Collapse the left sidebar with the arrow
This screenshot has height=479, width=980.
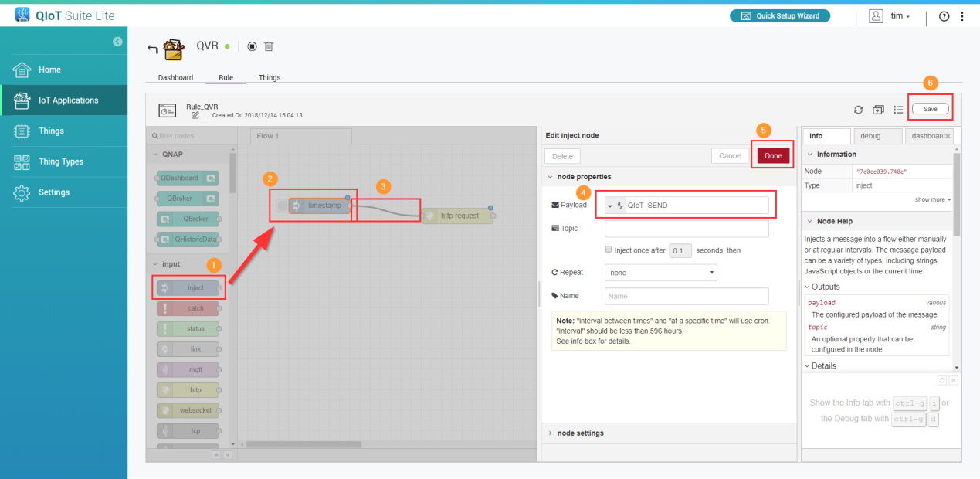click(117, 41)
